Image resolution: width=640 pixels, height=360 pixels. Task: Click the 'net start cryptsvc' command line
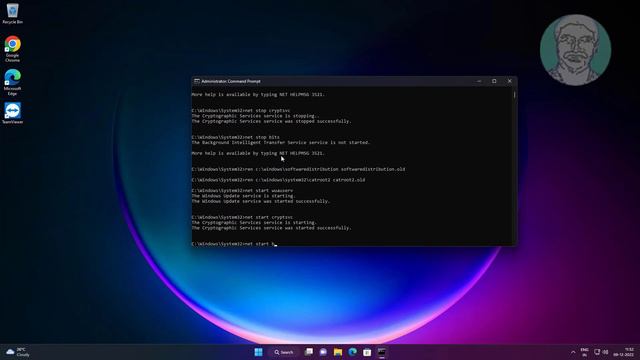pyautogui.click(x=242, y=218)
